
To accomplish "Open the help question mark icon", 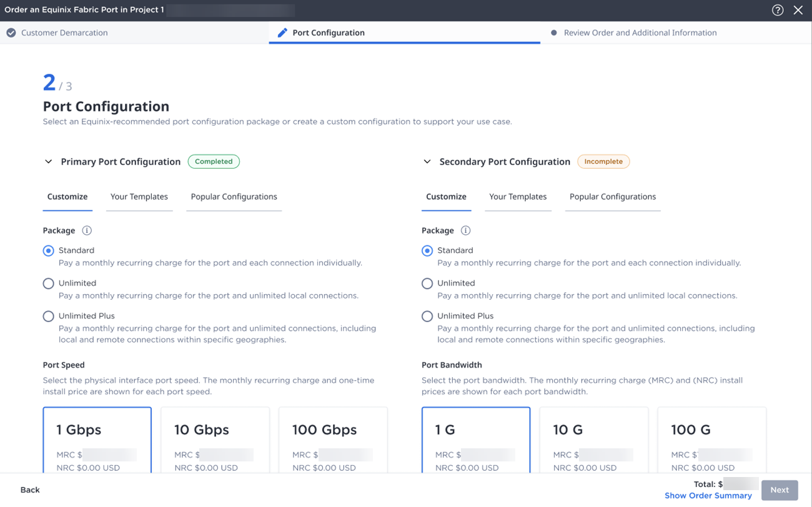I will [778, 10].
